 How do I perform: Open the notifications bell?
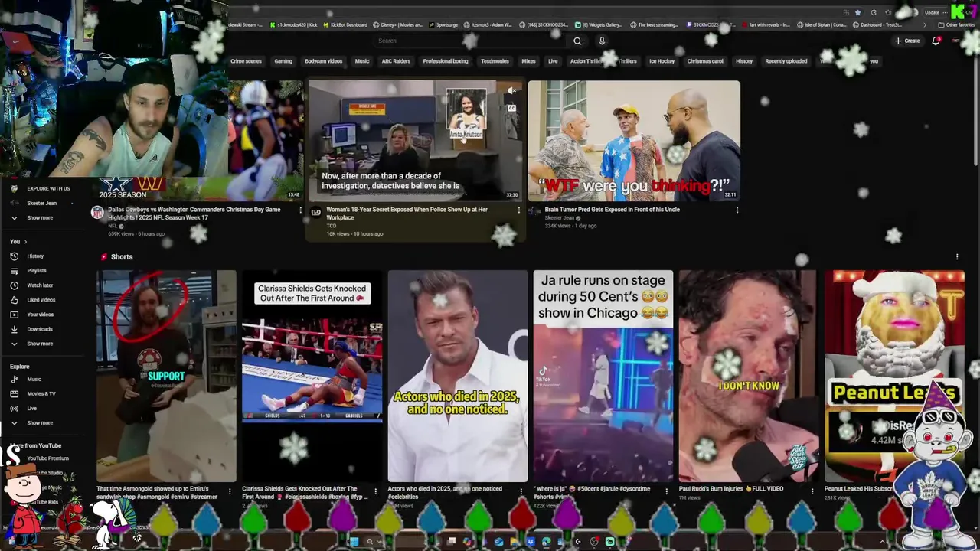point(936,41)
